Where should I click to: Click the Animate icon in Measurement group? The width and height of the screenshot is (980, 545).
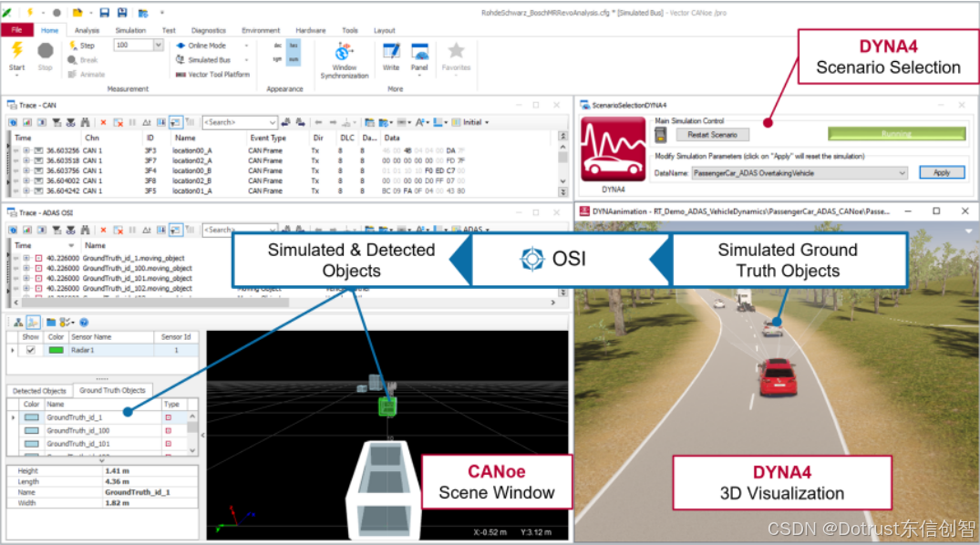(73, 75)
